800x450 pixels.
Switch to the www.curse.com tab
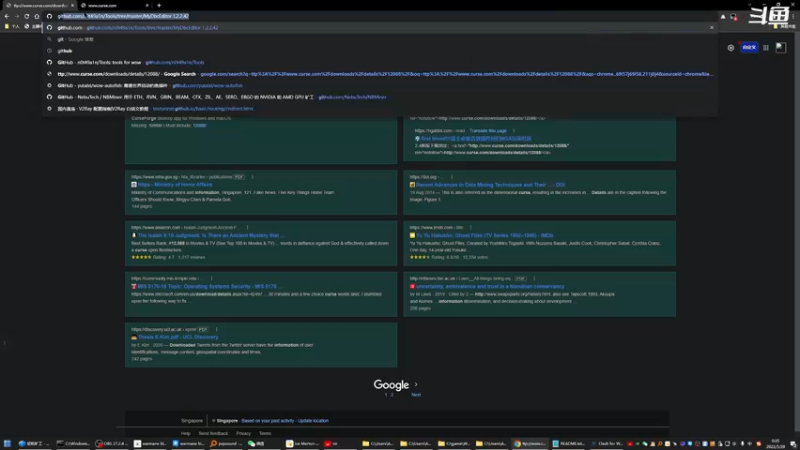click(115, 5)
